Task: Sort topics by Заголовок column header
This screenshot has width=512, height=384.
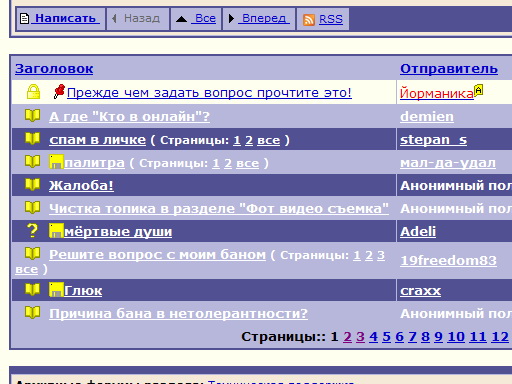Action: [x=54, y=69]
